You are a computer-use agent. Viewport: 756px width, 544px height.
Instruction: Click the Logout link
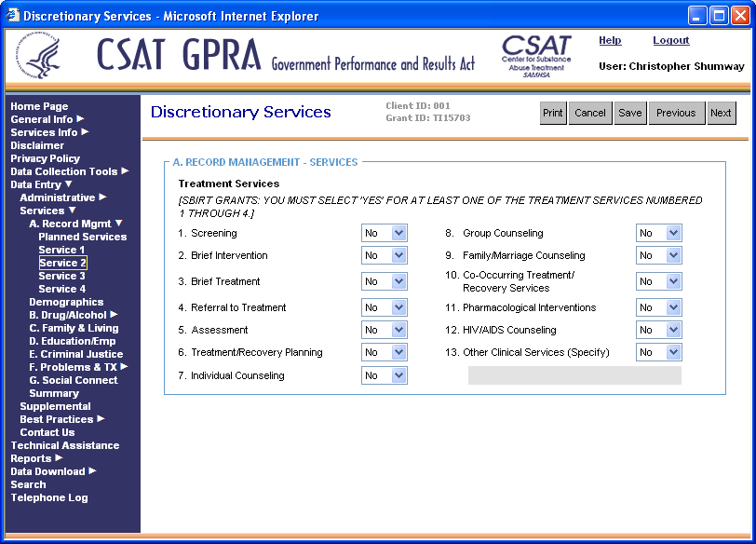[x=670, y=41]
